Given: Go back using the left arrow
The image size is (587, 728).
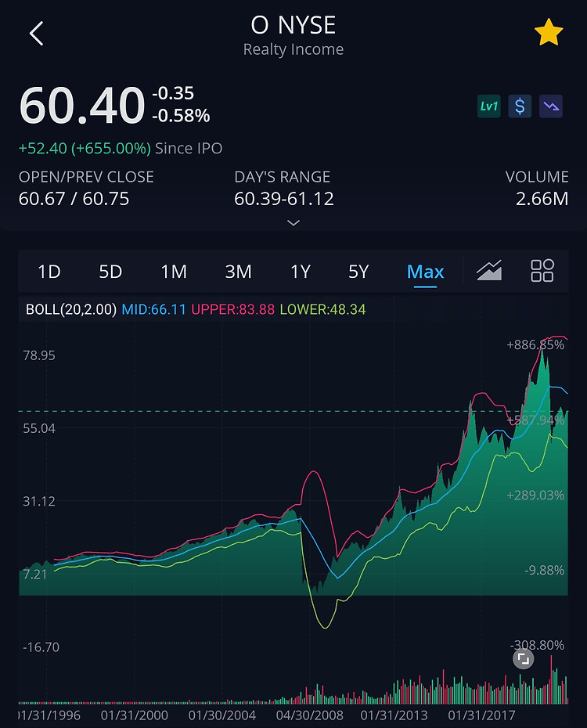Looking at the screenshot, I should [36, 34].
